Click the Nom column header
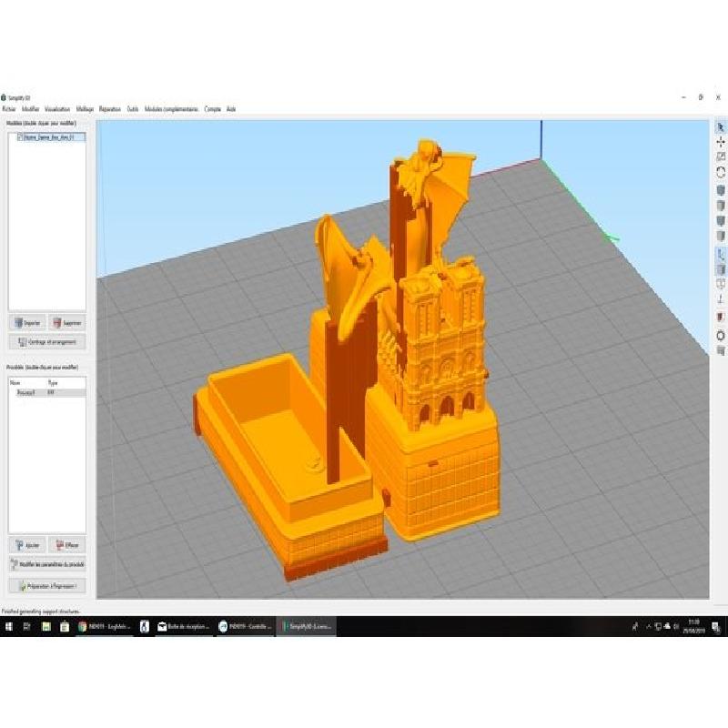This screenshot has height=728, width=728. [15, 383]
